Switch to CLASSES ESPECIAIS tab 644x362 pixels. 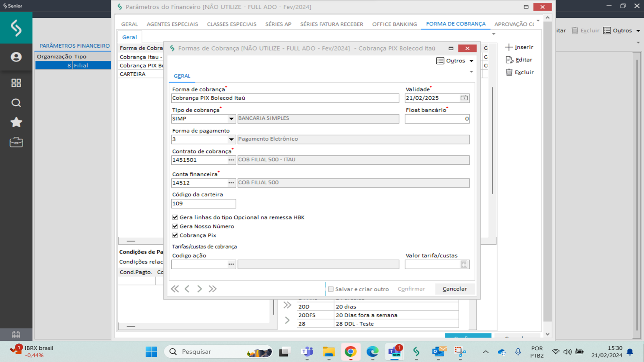click(231, 24)
